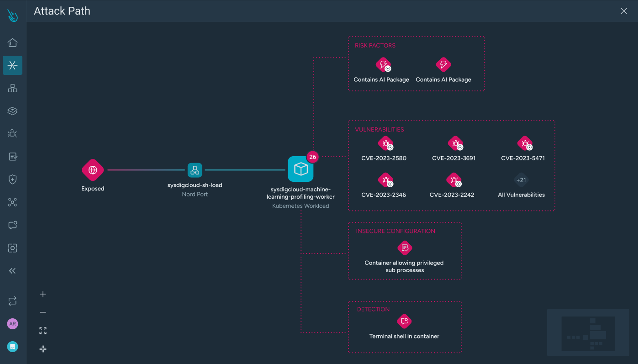
Task: Open the network nodes sidebar icon
Action: point(13,202)
